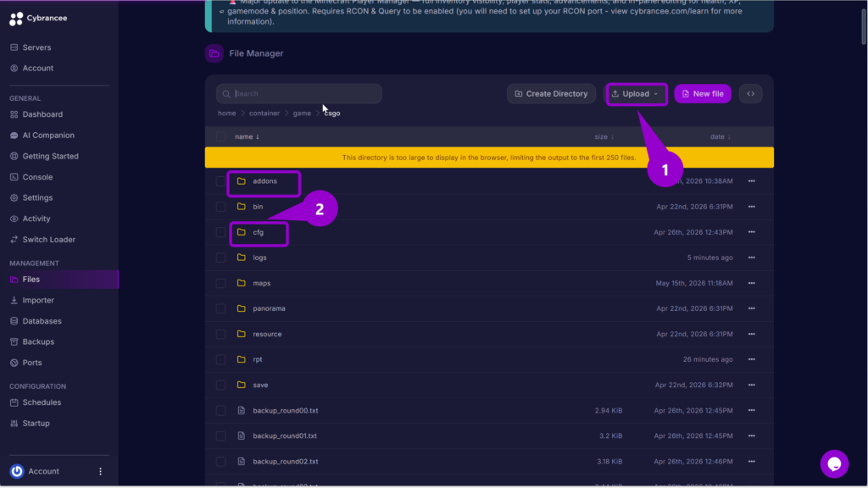This screenshot has width=868, height=488.
Task: Open account options three-dot menu
Action: [100, 471]
